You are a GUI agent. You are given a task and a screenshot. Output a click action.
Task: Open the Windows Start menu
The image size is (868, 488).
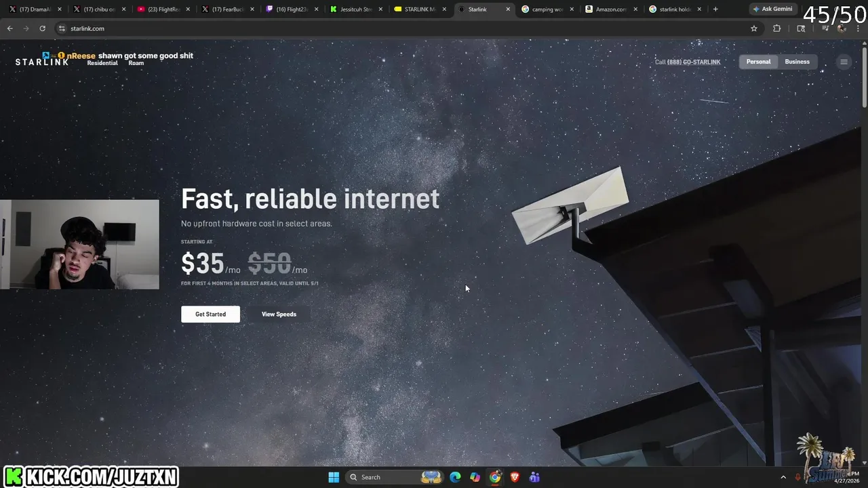click(x=334, y=477)
